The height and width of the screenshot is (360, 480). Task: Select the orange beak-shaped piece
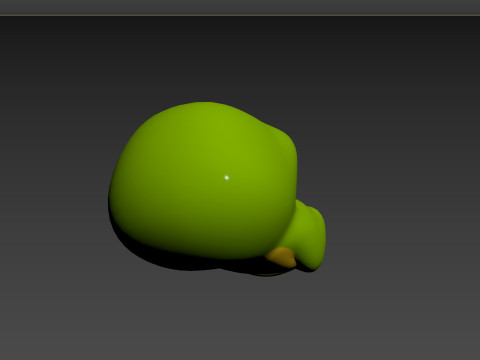click(282, 257)
